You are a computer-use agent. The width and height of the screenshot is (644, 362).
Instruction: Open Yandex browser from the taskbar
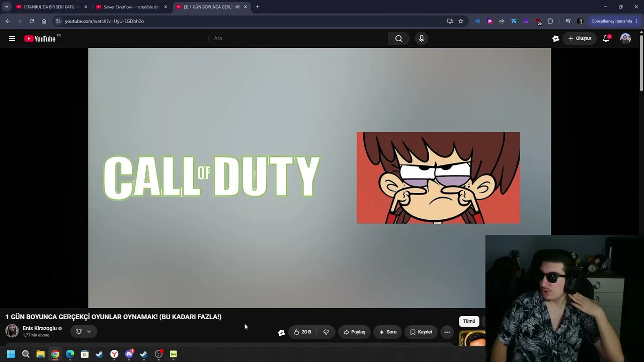pyautogui.click(x=114, y=354)
